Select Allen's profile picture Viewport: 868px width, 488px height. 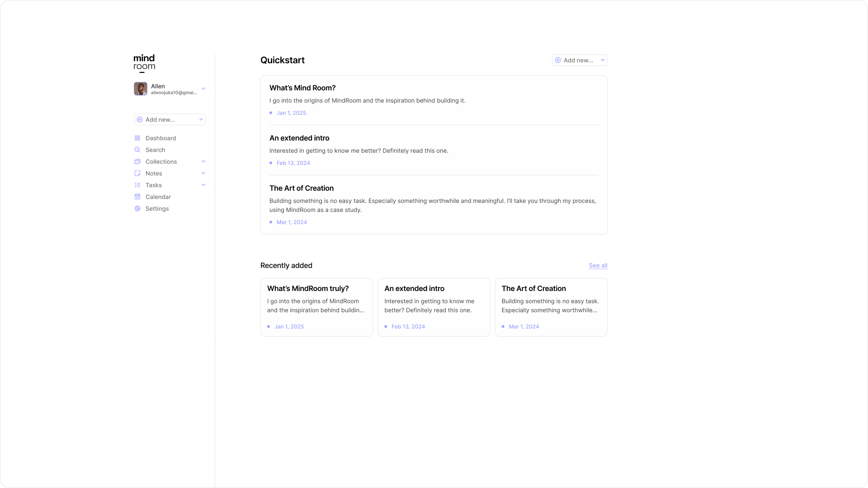point(141,89)
